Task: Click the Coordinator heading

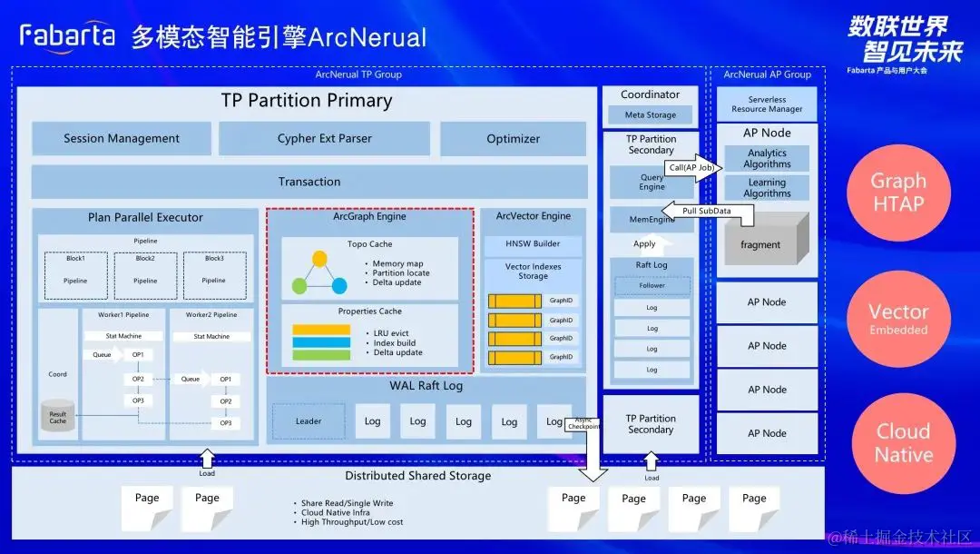Action: click(x=650, y=94)
